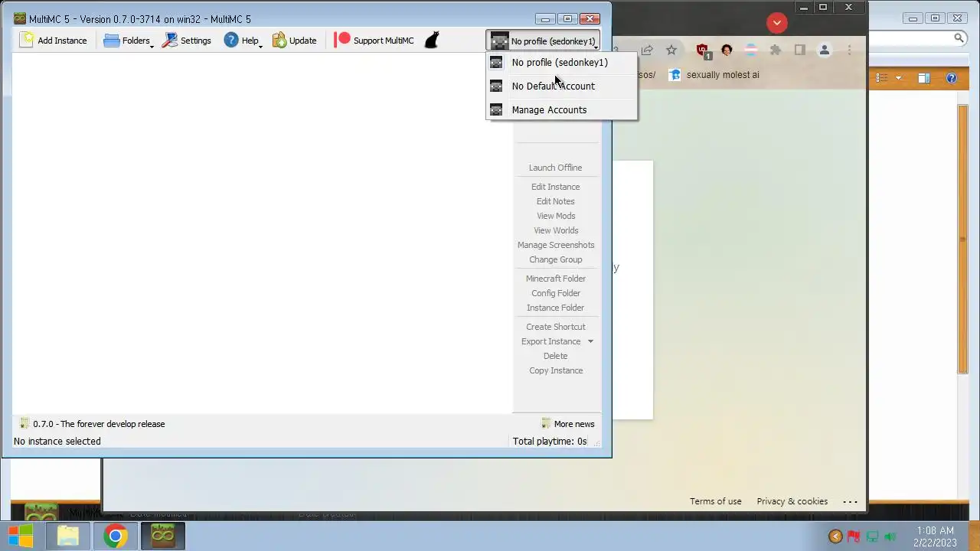The image size is (980, 551).
Task: Collapse the account profile dropdown button
Action: (543, 41)
